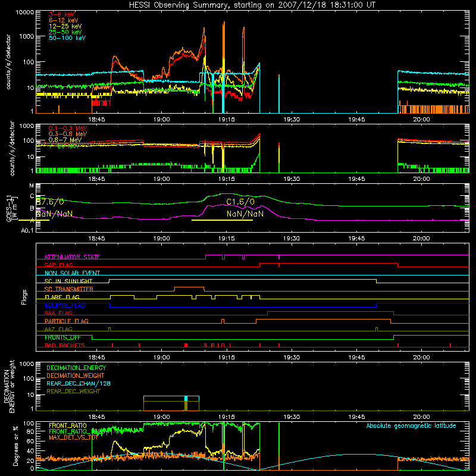Viewport: 476px width, 476px height.
Task: Click the A47_FLAG label
Action: (x=58, y=329)
